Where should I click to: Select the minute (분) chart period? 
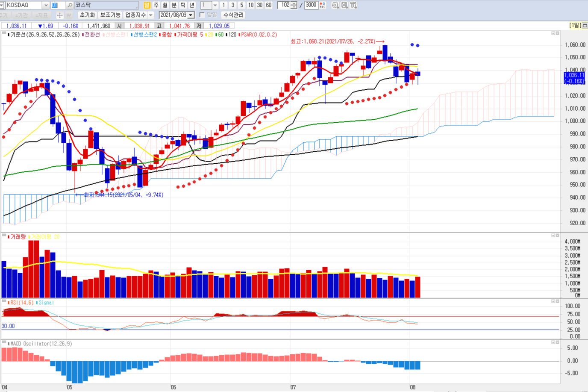tap(174, 5)
